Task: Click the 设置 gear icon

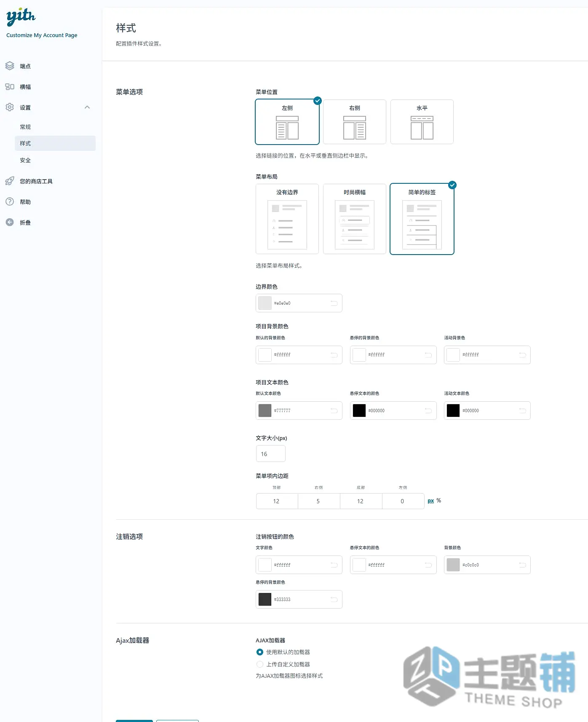Action: click(10, 107)
